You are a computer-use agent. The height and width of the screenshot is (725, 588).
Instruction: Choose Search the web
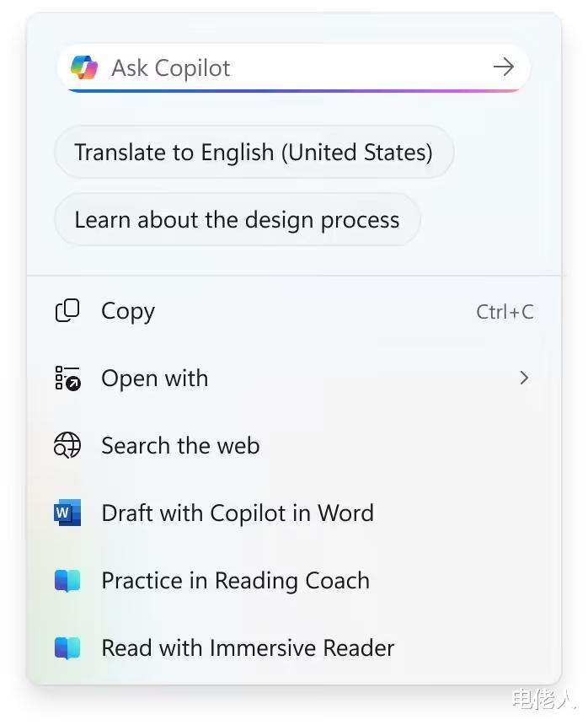tap(180, 446)
